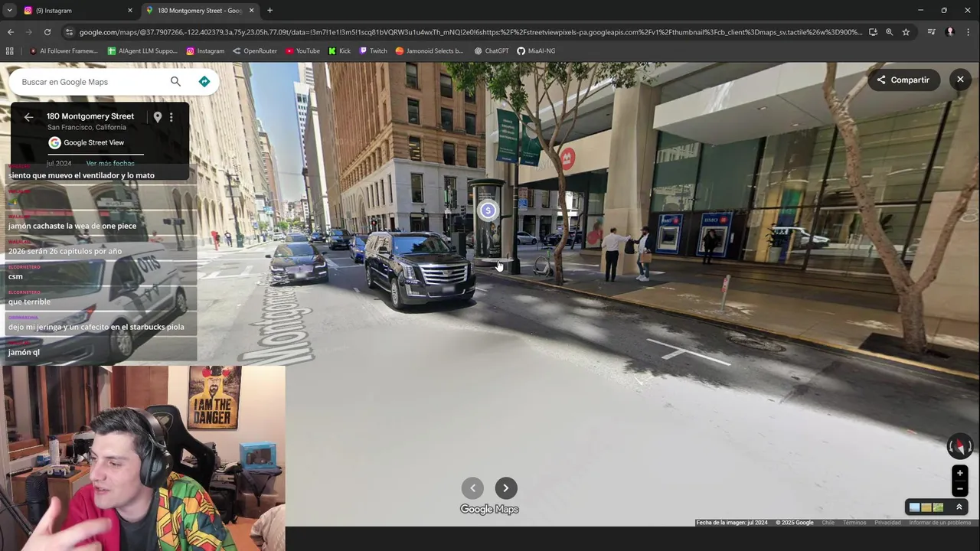Rotate view clockwise on compass
The height and width of the screenshot is (551, 980).
click(969, 445)
